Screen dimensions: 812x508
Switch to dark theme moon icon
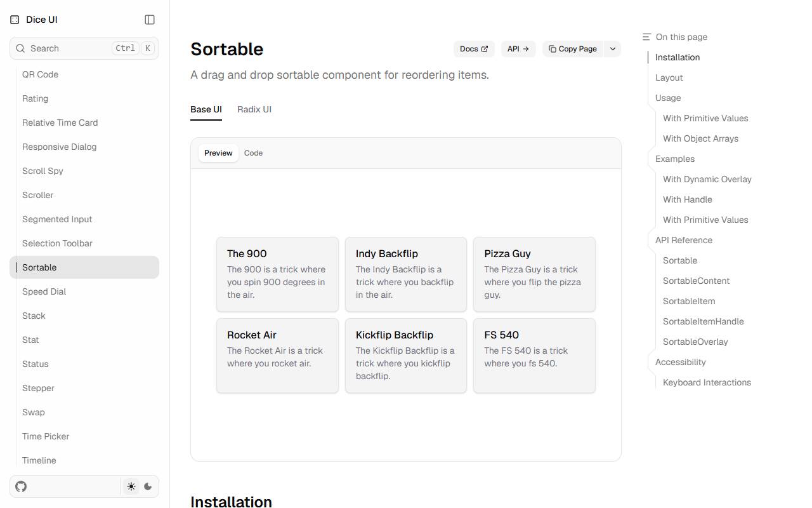point(148,486)
